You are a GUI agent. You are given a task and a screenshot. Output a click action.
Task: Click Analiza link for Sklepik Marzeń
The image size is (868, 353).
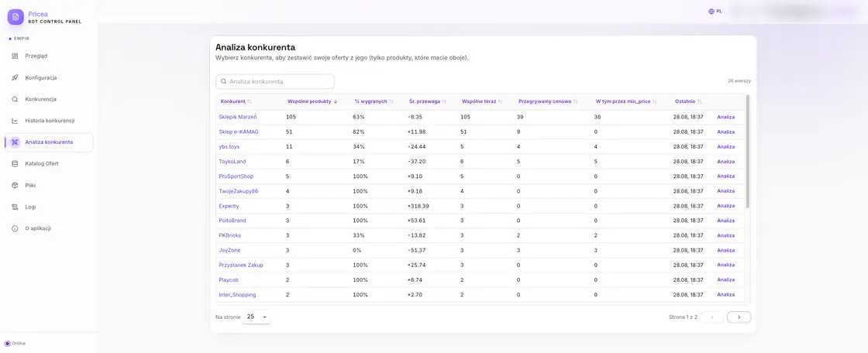pyautogui.click(x=725, y=118)
